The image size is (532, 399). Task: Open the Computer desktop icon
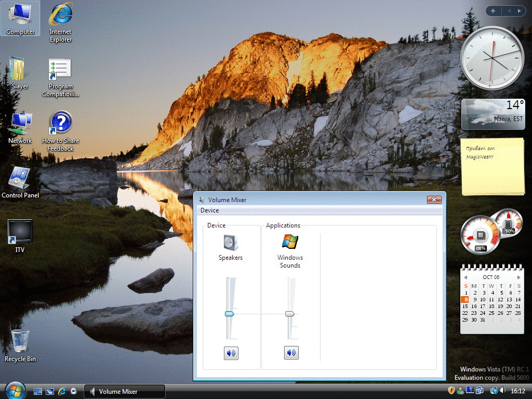(20, 16)
